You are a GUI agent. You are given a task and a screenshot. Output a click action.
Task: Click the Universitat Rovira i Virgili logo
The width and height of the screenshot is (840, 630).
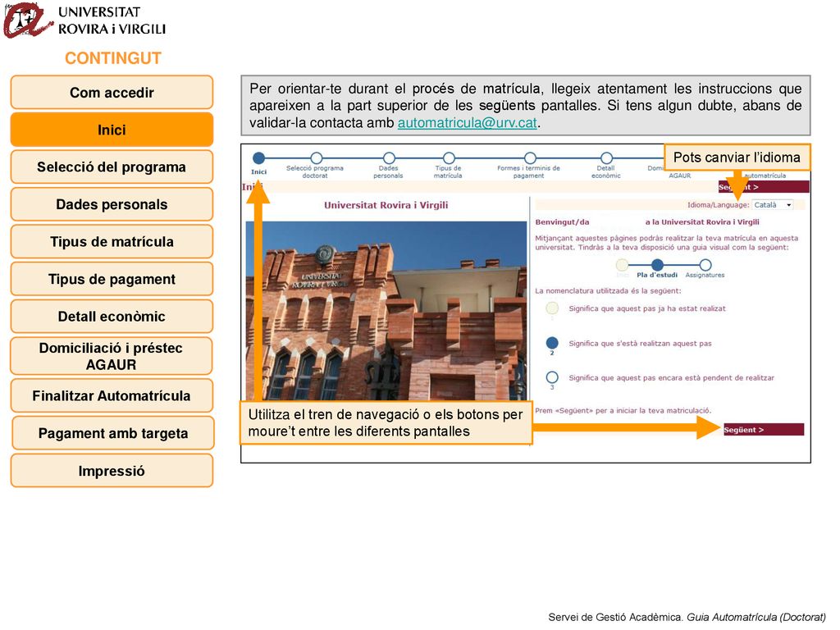pyautogui.click(x=84, y=21)
